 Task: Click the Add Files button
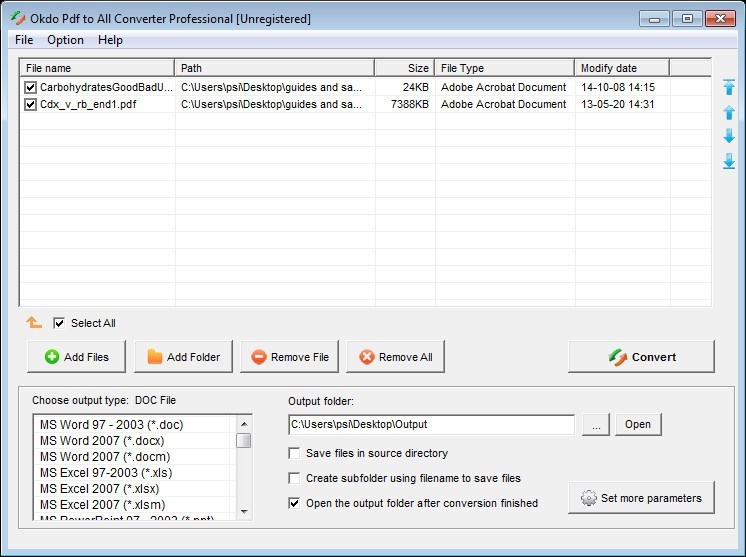77,357
